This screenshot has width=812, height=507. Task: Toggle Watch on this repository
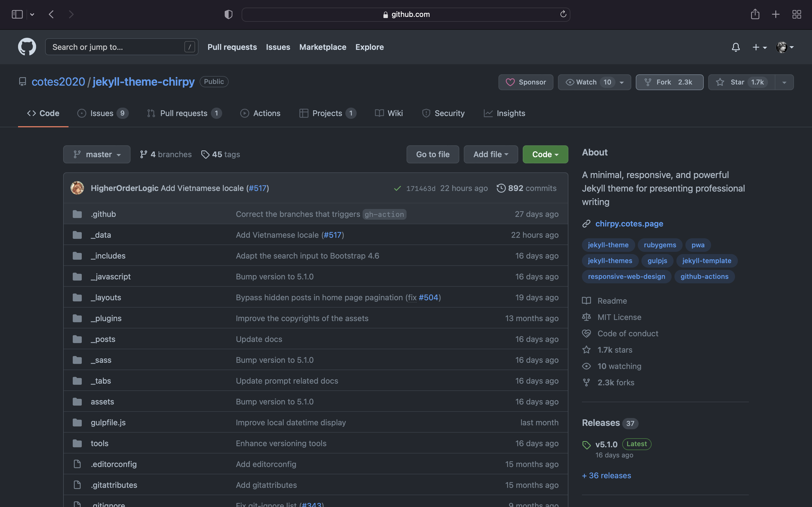[x=586, y=82]
